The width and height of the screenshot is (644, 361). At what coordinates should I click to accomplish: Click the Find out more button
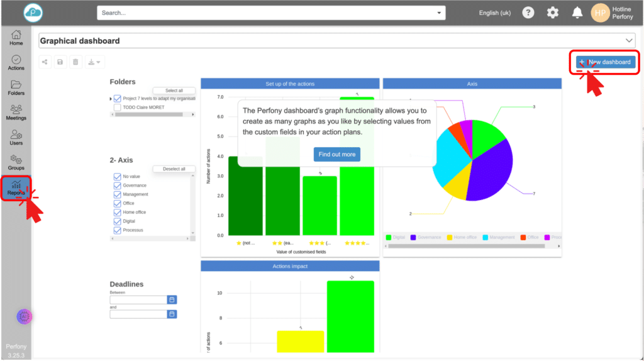coord(336,154)
